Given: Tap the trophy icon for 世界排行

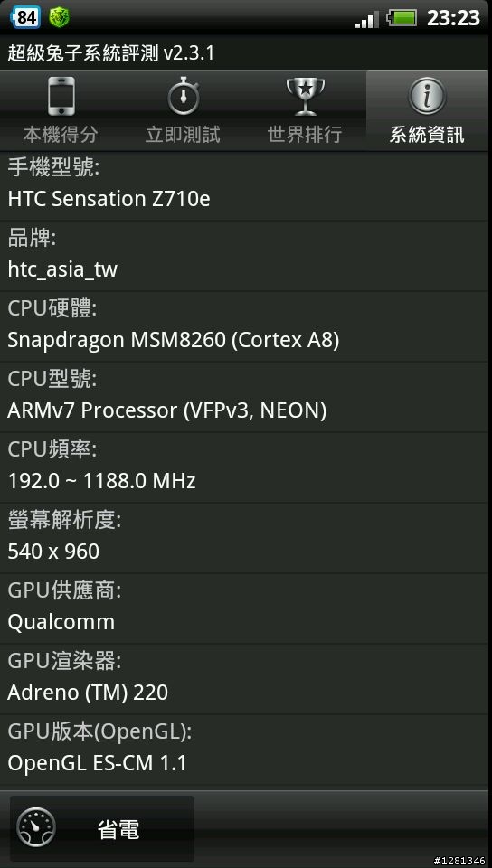Looking at the screenshot, I should tap(306, 97).
